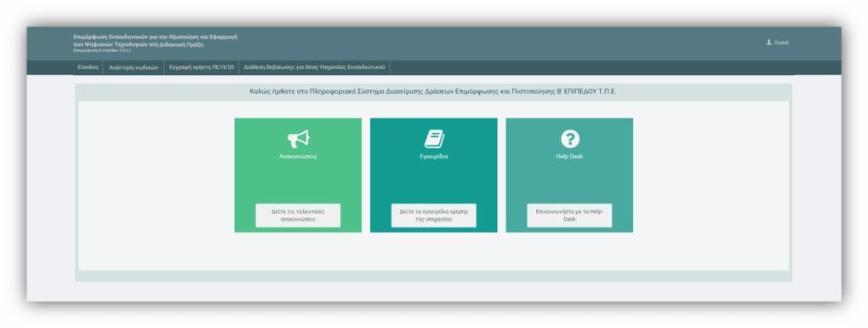Viewport: 868px width, 328px height.
Task: Click the megaphone icon on Ανακοινώσεις card
Action: [x=299, y=139]
